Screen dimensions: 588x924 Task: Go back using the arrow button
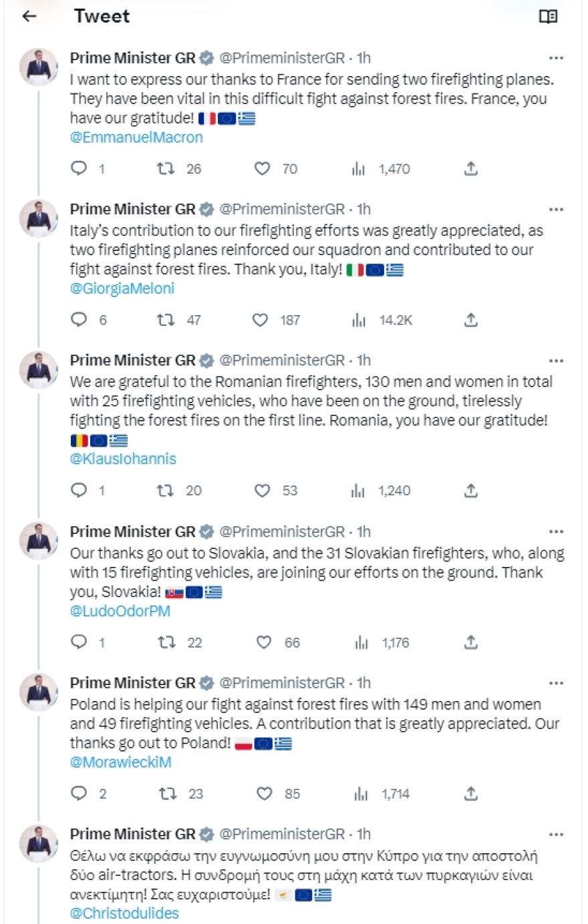pos(28,15)
